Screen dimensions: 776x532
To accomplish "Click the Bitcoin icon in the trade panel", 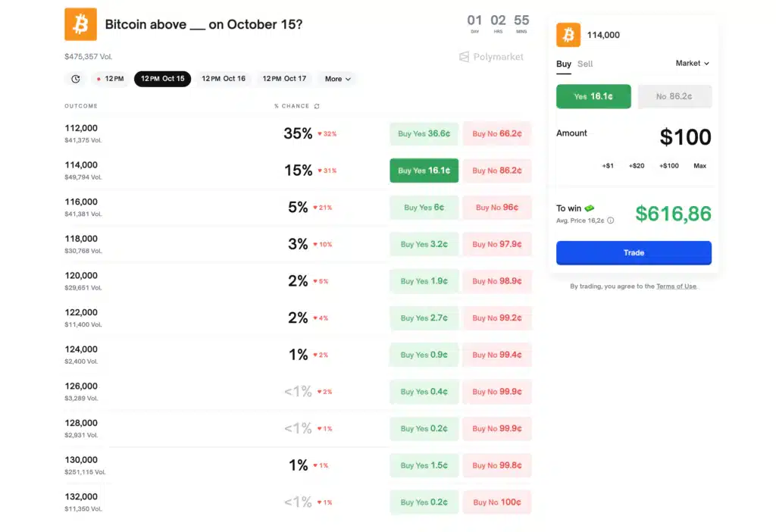I will tap(567, 35).
